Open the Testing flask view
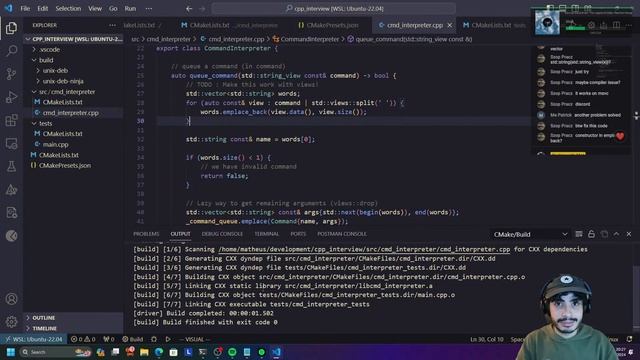640x360 pixels. tap(11, 167)
